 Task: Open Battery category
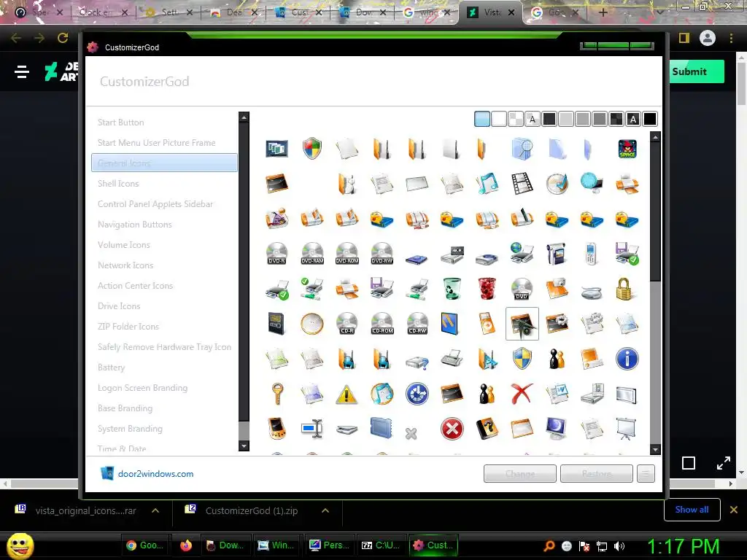(x=111, y=367)
